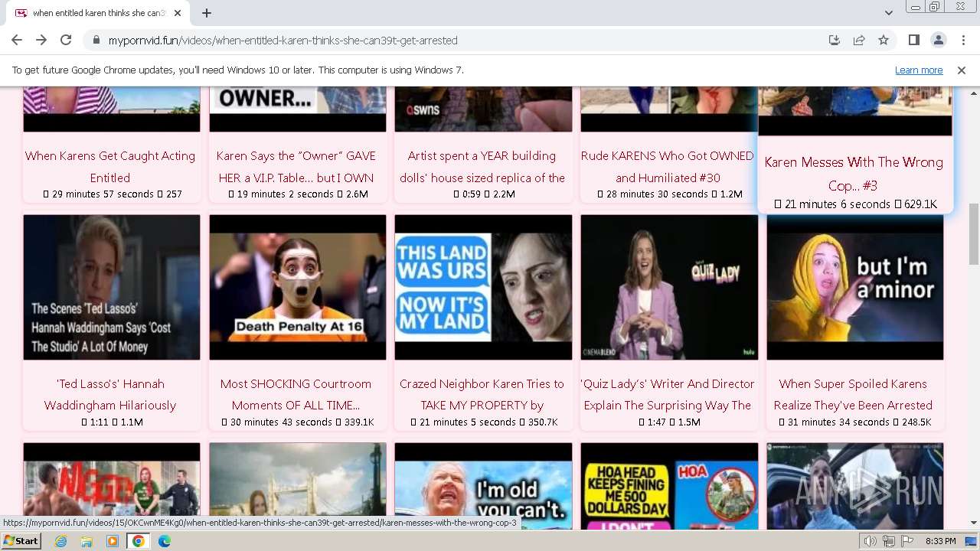Click the scrollbar down arrow
980x551 pixels.
pyautogui.click(x=974, y=523)
